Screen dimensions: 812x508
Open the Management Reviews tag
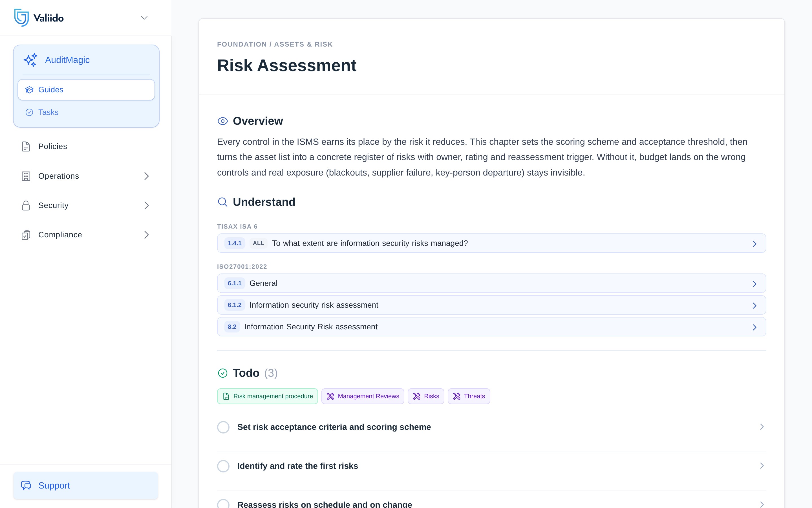[x=363, y=396]
